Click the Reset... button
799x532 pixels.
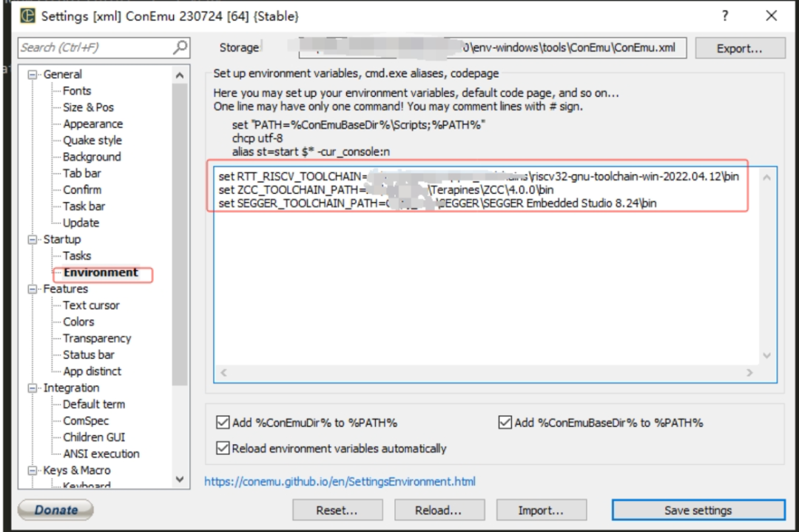tap(337, 510)
